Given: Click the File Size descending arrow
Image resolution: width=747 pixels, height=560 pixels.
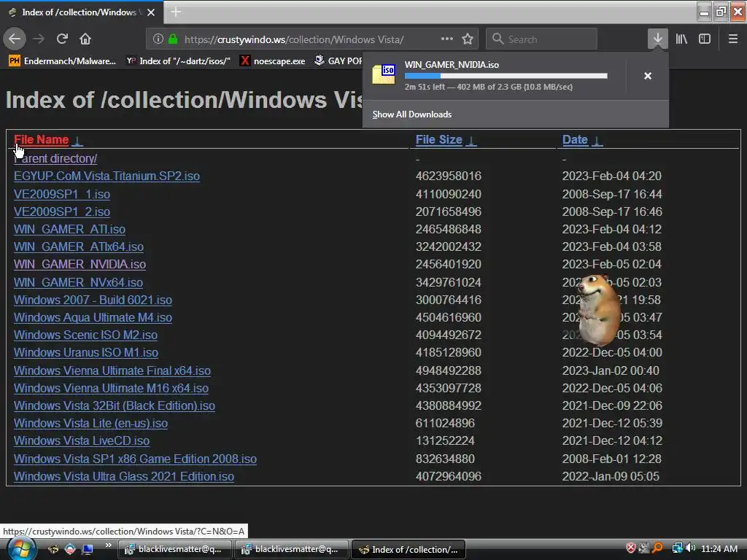Looking at the screenshot, I should tap(471, 141).
